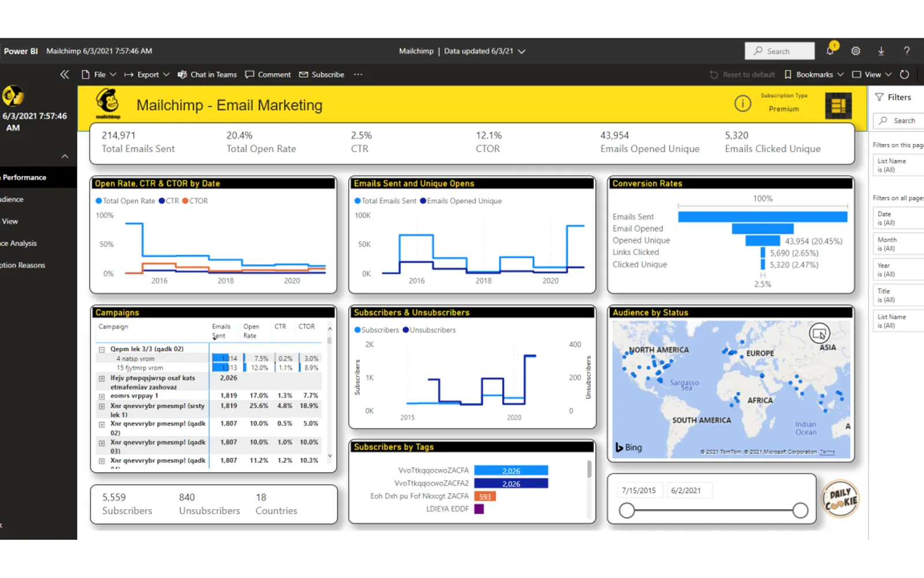Click the top Search input field
Screen dimensions: 924x578
point(780,51)
